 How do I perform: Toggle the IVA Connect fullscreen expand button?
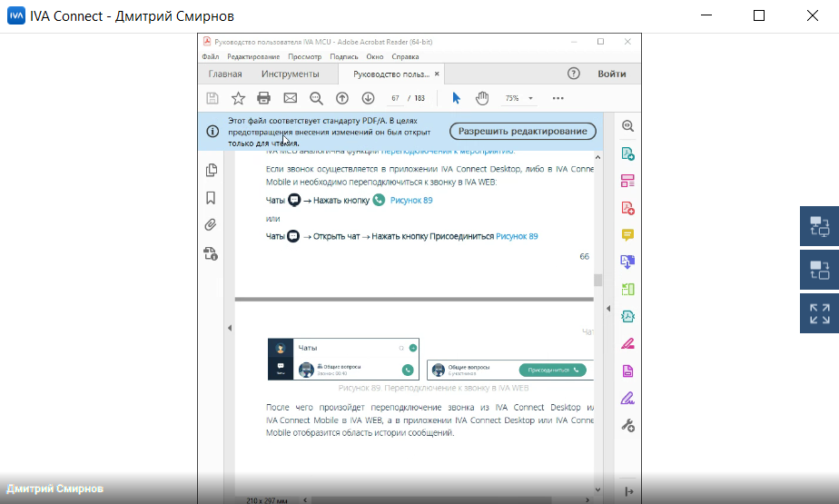819,314
